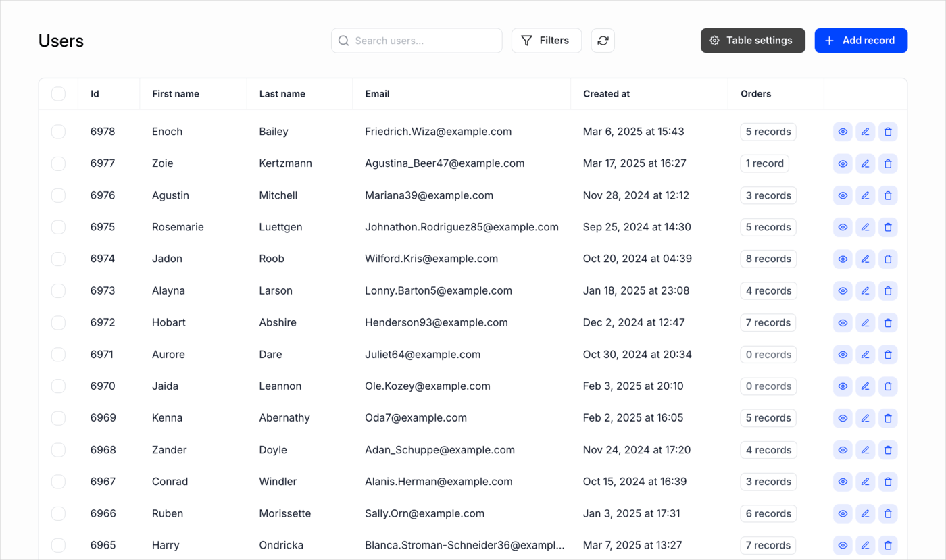
Task: Edit record of Jaida Leannon
Action: (x=866, y=386)
